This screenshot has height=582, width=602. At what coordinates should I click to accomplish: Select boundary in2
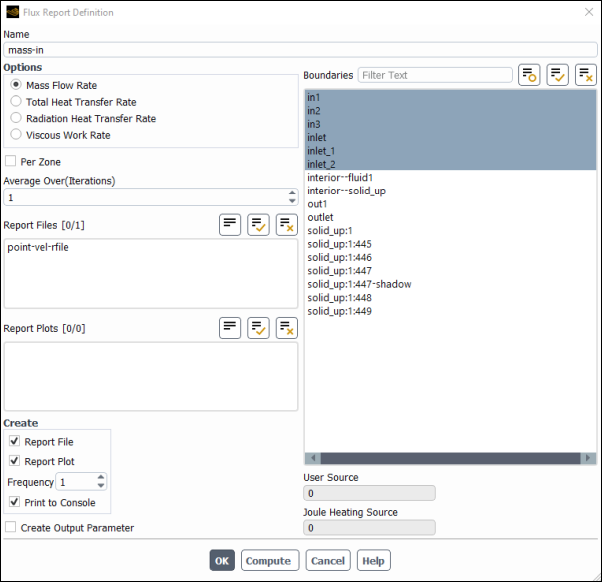[x=450, y=111]
